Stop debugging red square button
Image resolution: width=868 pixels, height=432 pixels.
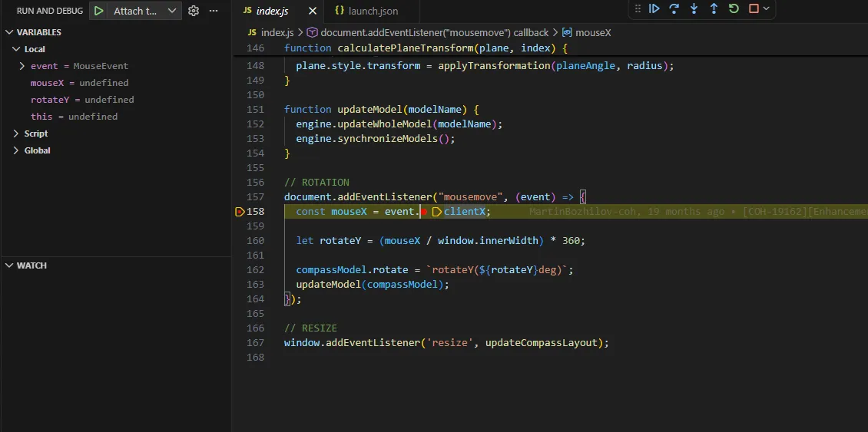click(754, 8)
